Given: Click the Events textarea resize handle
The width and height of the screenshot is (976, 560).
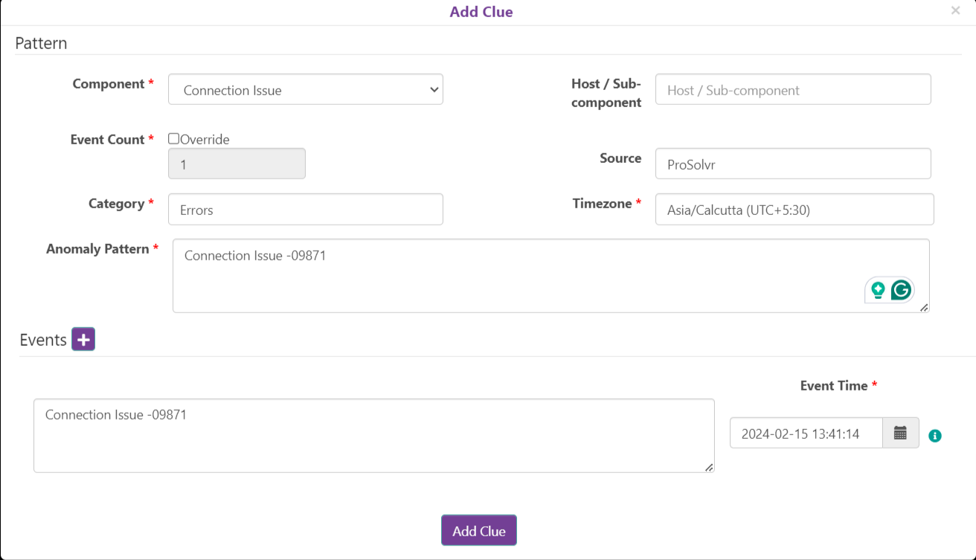Looking at the screenshot, I should click(709, 467).
